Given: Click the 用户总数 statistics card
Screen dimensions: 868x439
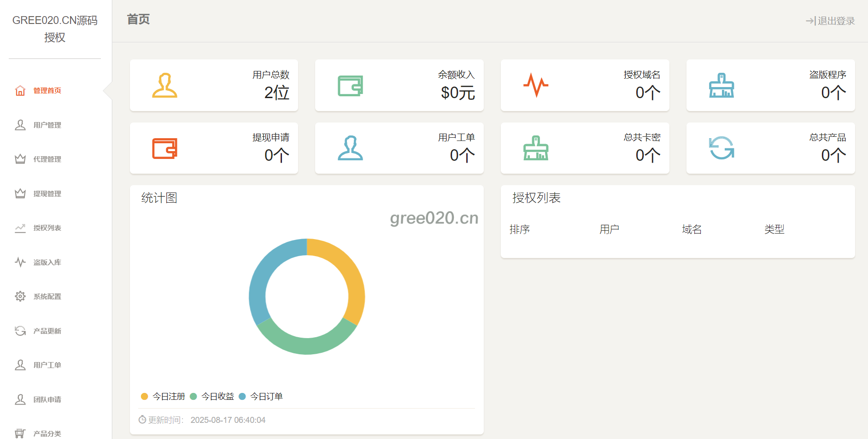Looking at the screenshot, I should [x=214, y=85].
